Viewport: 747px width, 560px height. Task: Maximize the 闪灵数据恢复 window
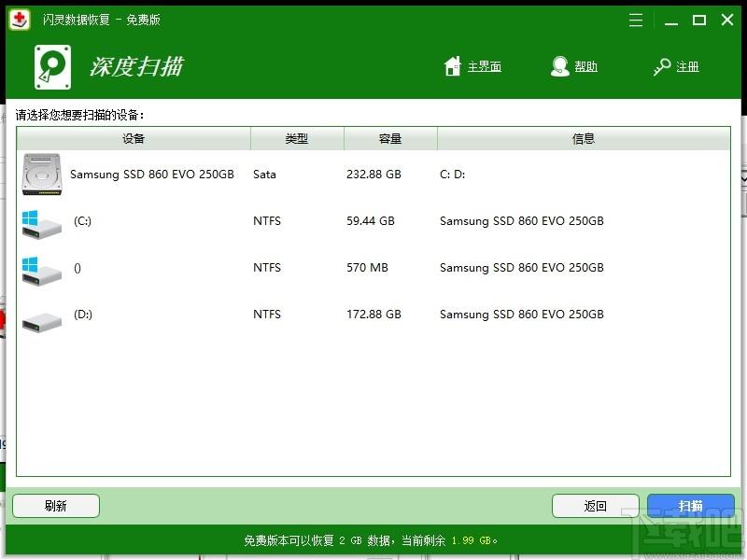click(x=698, y=20)
